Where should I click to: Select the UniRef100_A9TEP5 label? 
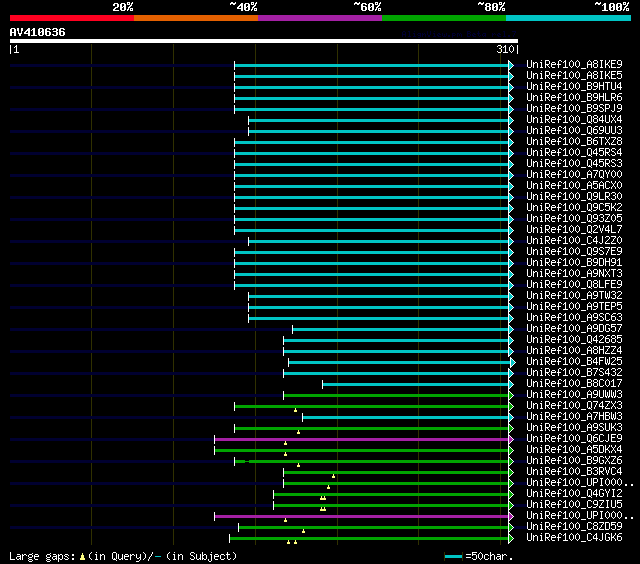574,307
